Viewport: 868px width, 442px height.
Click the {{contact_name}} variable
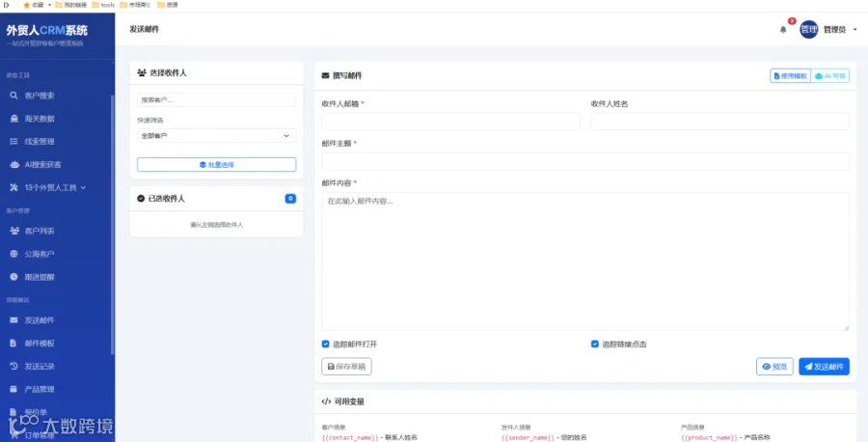350,437
